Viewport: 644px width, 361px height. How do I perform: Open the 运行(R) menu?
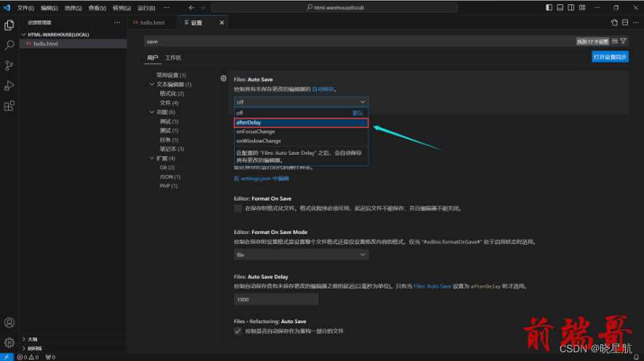pyautogui.click(x=146, y=8)
